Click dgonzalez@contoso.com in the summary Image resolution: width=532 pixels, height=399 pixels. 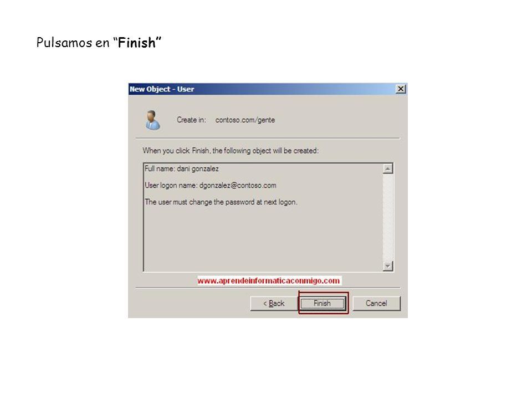click(x=238, y=185)
